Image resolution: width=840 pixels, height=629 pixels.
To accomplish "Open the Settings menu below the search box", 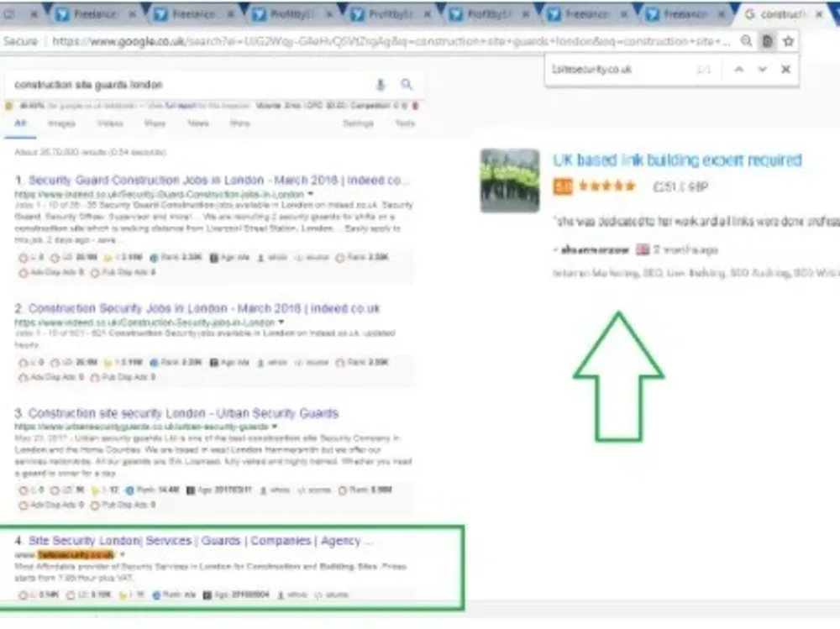I will (358, 123).
